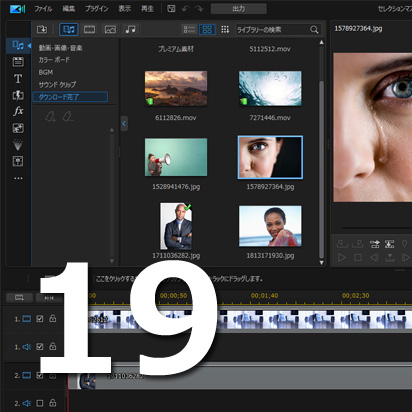The height and width of the screenshot is (412, 412).
Task: Filter library to video only
Action: [x=89, y=29]
